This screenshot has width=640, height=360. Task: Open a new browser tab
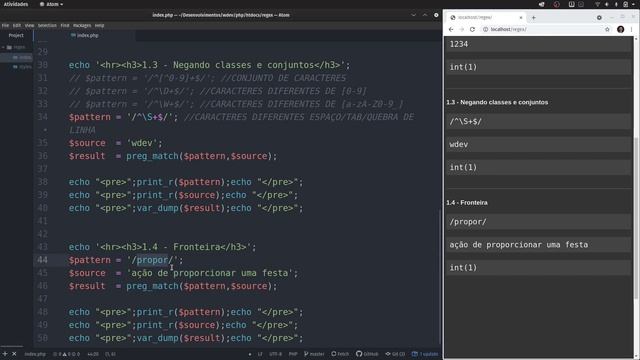pos(533,18)
